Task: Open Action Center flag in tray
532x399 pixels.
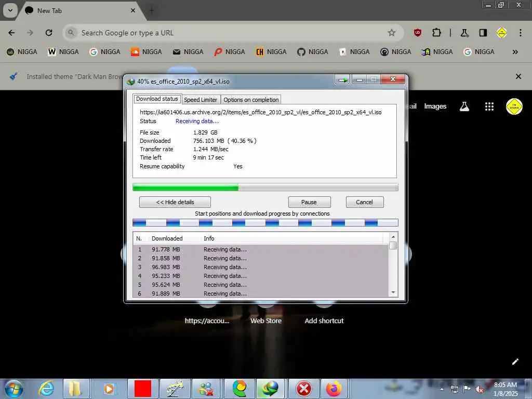Action: 467,389
